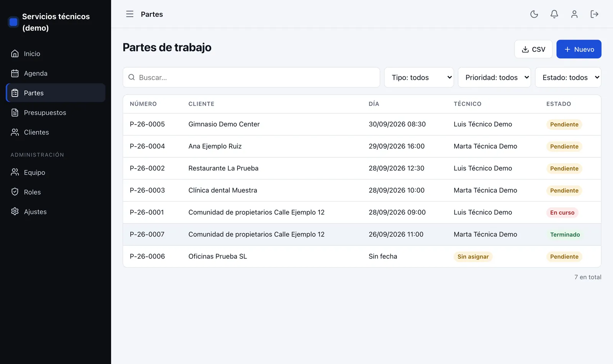The image size is (613, 364).
Task: Click the calendar icon beside Agenda
Action: pyautogui.click(x=15, y=73)
